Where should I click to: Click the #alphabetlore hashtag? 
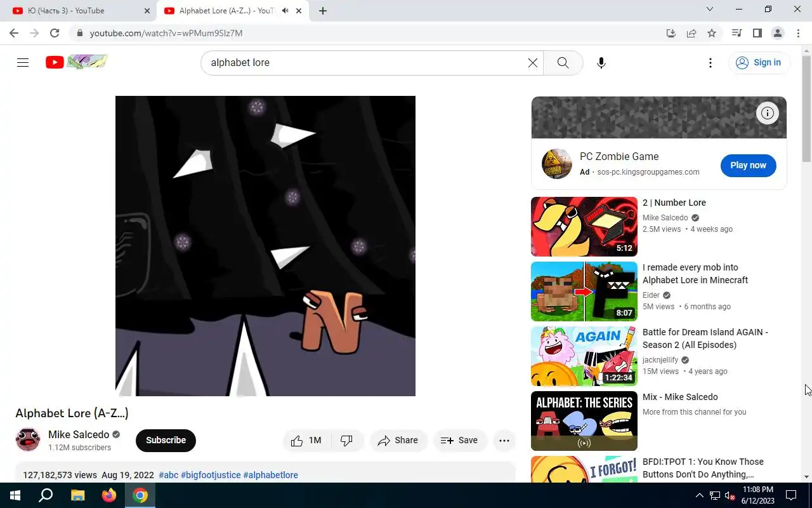click(270, 475)
